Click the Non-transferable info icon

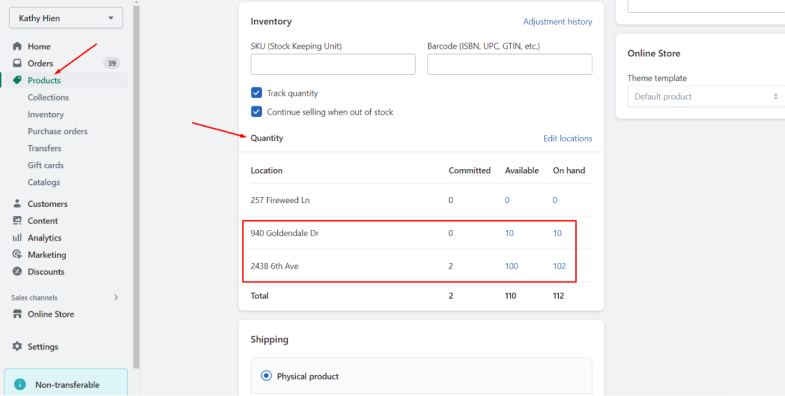(x=20, y=384)
